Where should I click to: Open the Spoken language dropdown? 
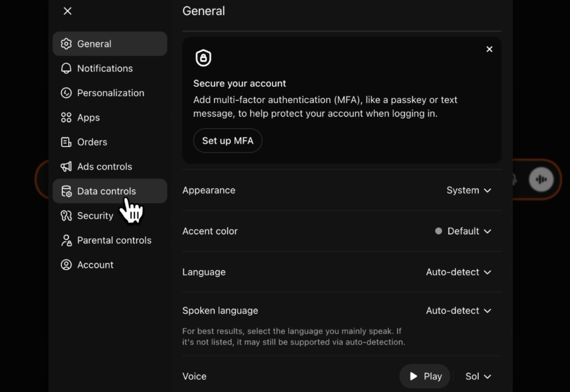[x=459, y=311]
